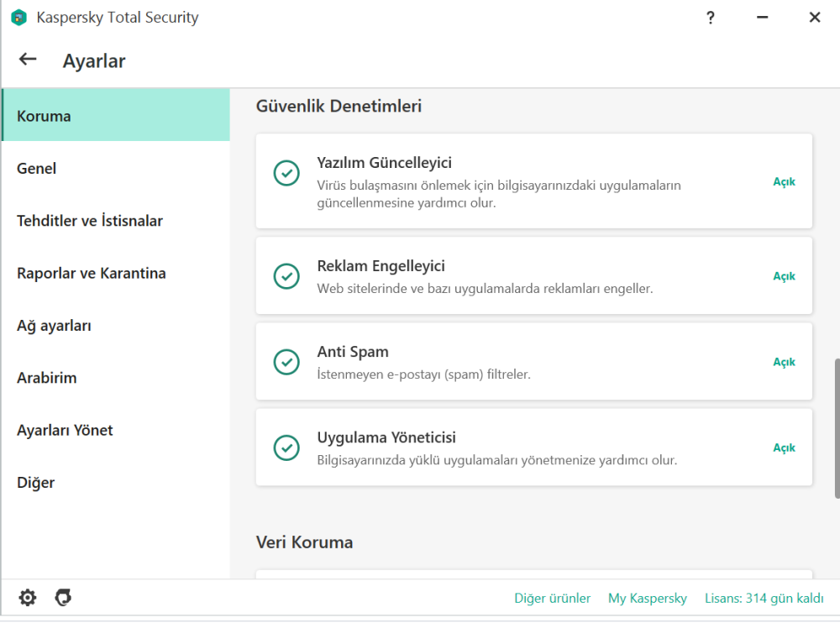The width and height of the screenshot is (840, 623).
Task: Toggle Reklam Engelleyici Açık switch
Action: pos(784,276)
